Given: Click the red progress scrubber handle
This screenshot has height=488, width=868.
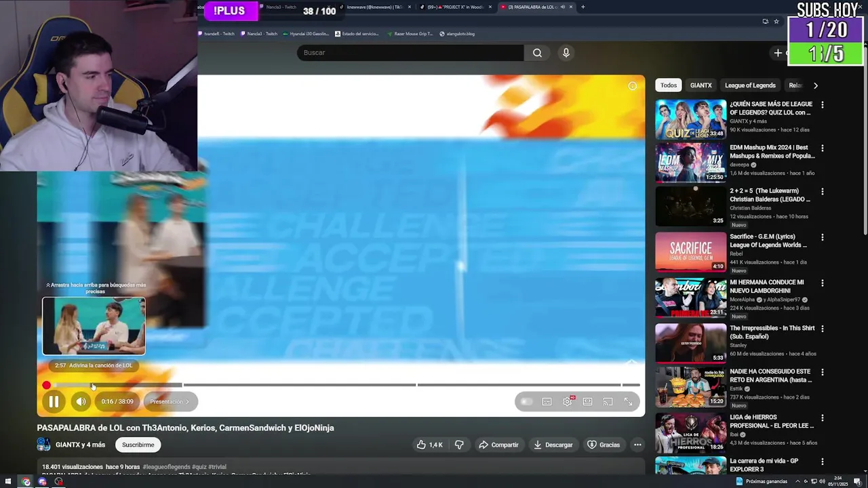Looking at the screenshot, I should (46, 385).
